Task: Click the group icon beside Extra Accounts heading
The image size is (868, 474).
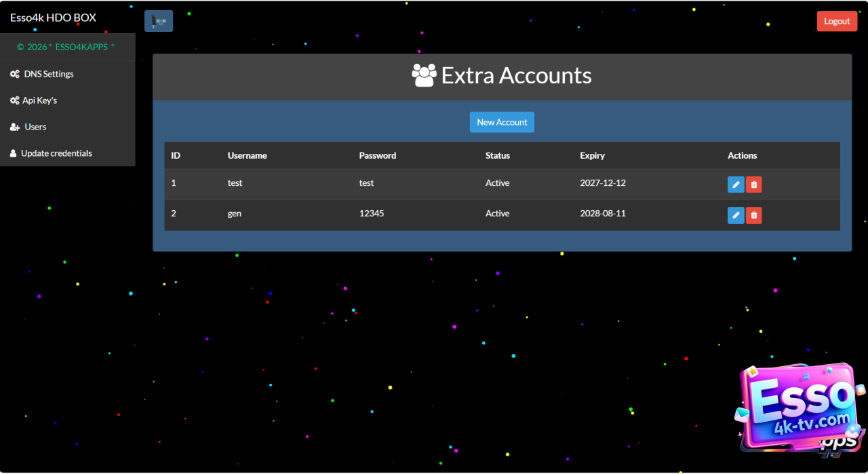Action: tap(424, 75)
